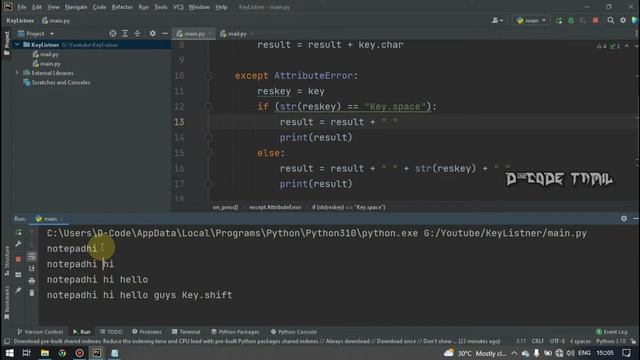This screenshot has height=360, width=640.
Task: Open run configuration wrench in the Run panel
Action: 18,244
